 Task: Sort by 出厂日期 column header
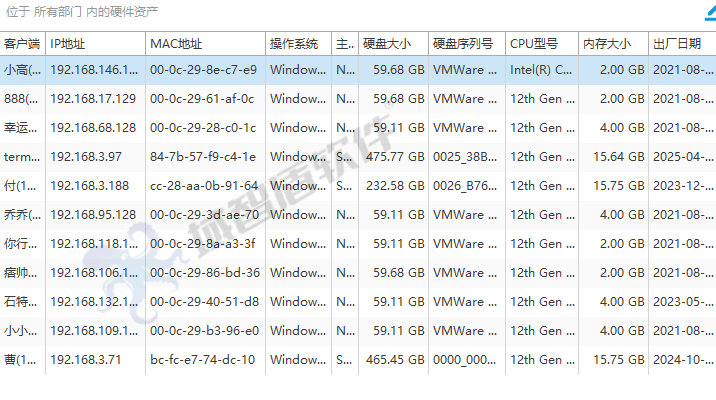coord(677,44)
